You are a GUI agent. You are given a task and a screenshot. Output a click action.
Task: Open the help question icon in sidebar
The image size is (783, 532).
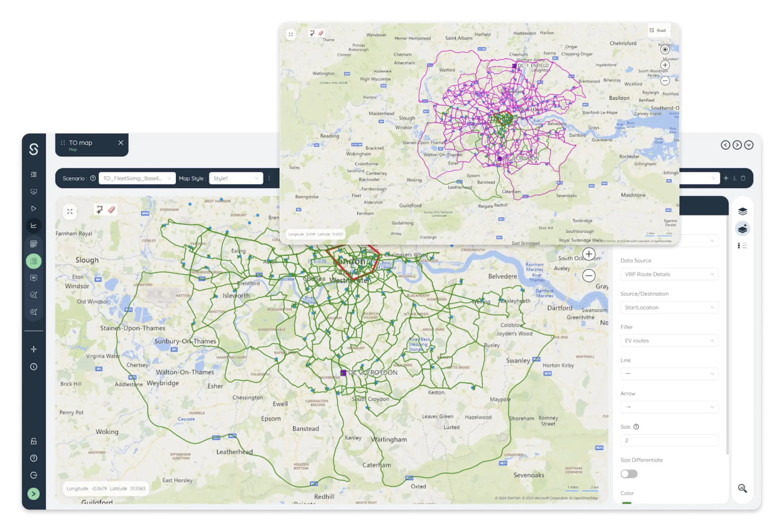(34, 458)
